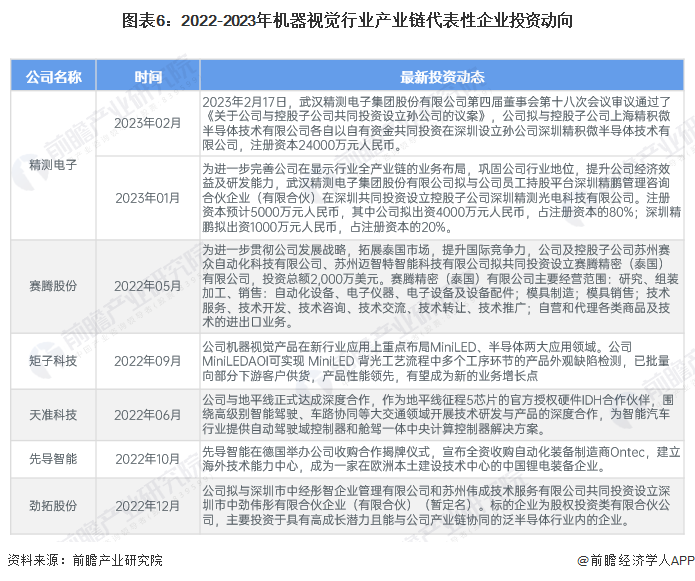This screenshot has width=695, height=581.
Task: Select the 时间 column header
Action: [148, 77]
